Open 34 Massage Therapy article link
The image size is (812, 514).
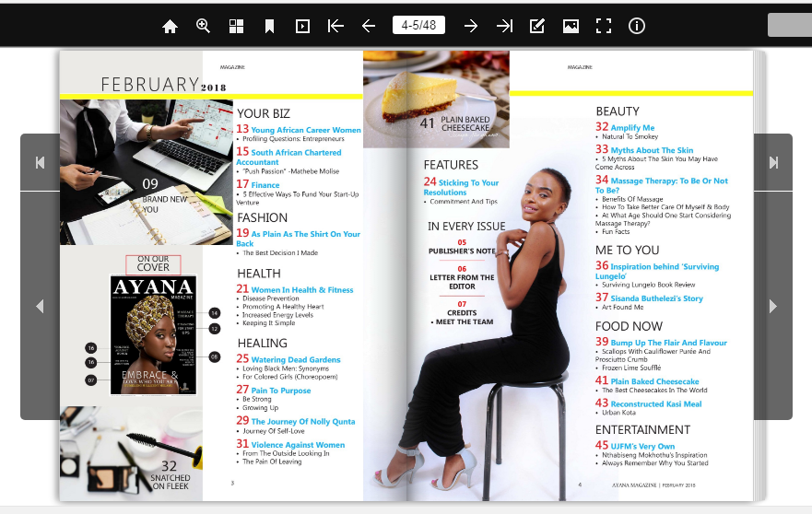661,185
